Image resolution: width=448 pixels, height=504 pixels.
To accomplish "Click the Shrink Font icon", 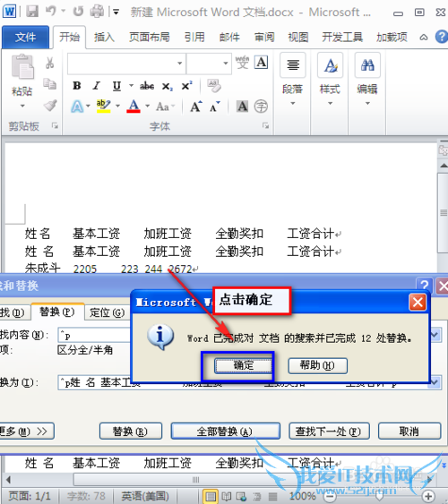I will [x=215, y=107].
